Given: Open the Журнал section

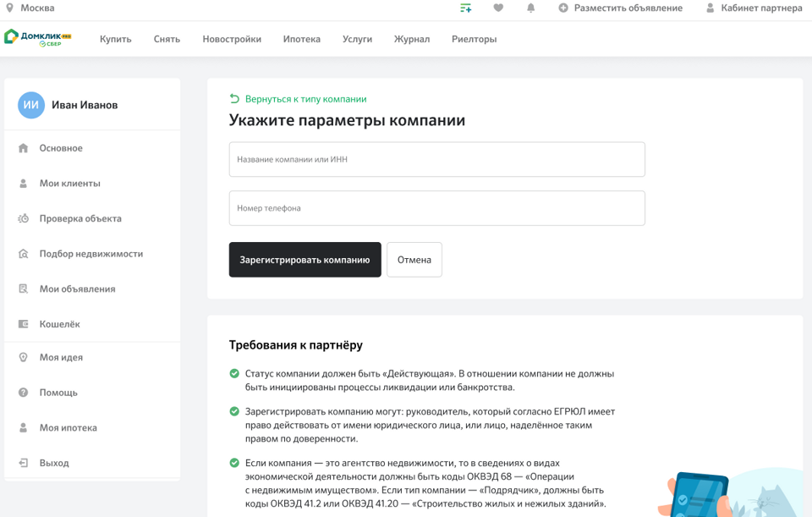Looking at the screenshot, I should (412, 39).
